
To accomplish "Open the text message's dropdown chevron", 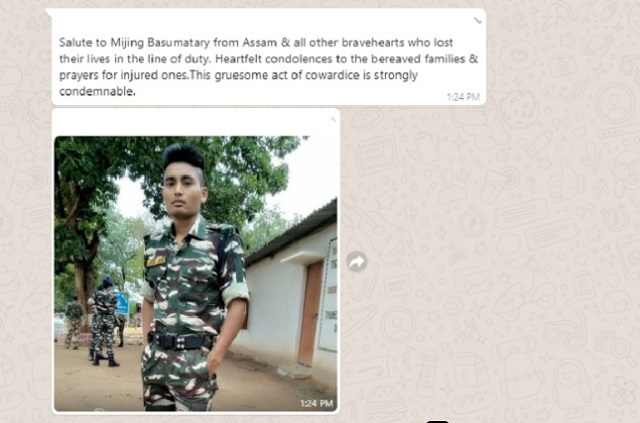I will click(477, 20).
